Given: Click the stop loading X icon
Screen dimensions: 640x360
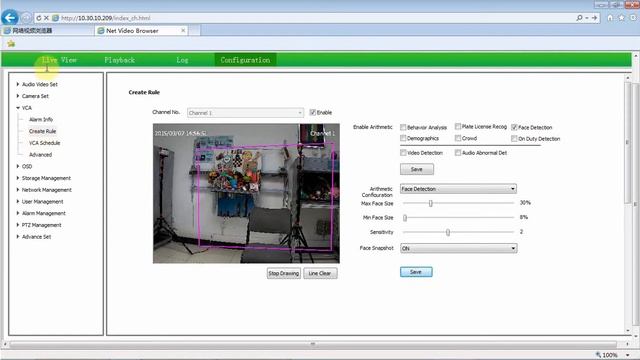Looking at the screenshot, I should (x=46, y=18).
